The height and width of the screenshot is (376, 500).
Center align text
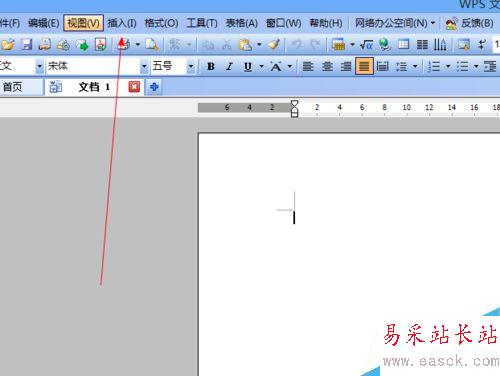point(327,66)
